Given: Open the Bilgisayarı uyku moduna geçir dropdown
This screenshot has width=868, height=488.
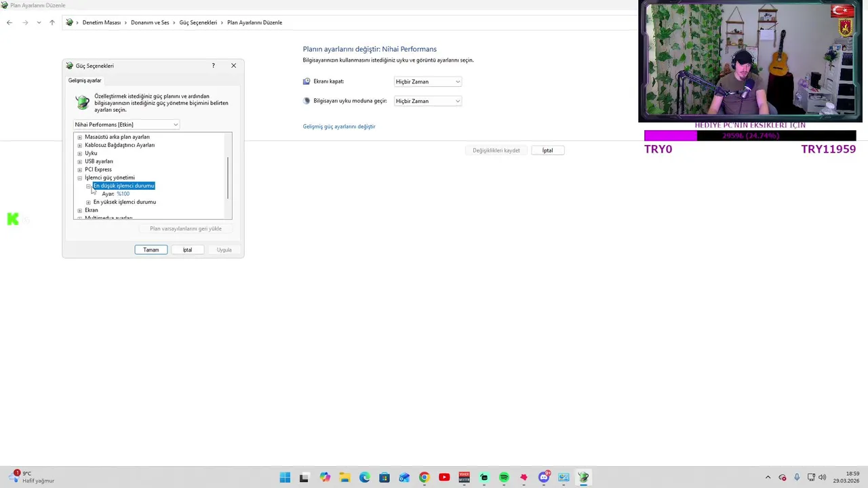Looking at the screenshot, I should point(428,101).
